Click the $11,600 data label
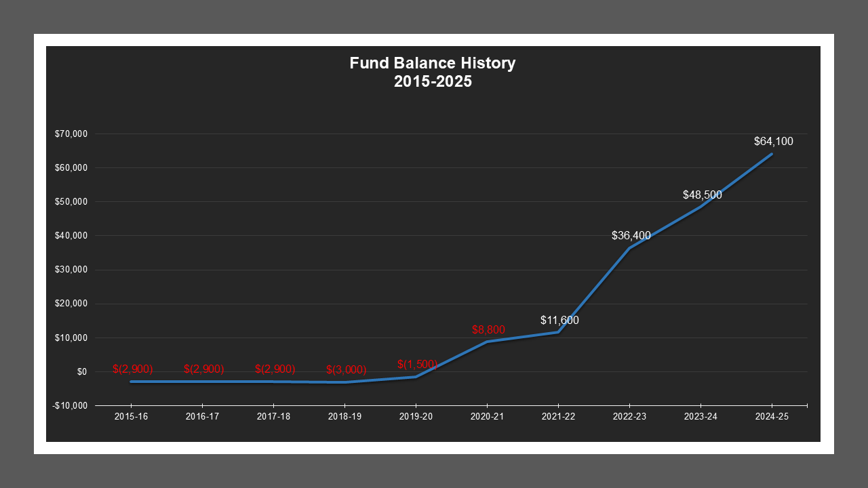Viewport: 868px width, 488px height. pos(559,320)
